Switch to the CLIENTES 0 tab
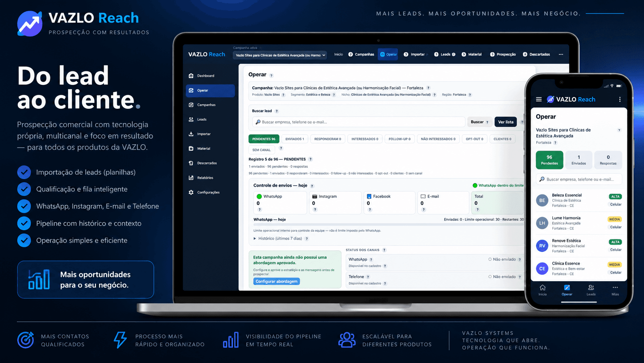Screen dimensions: 644x363 (x=503, y=139)
